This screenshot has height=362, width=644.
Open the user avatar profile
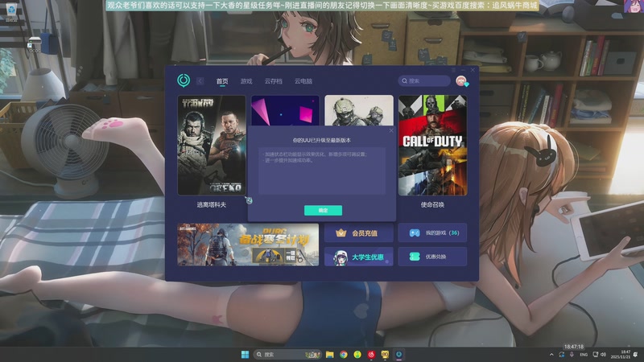[461, 81]
